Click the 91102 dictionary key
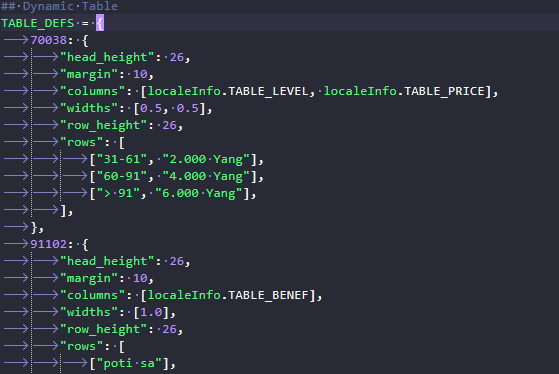The height and width of the screenshot is (374, 559). point(48,244)
